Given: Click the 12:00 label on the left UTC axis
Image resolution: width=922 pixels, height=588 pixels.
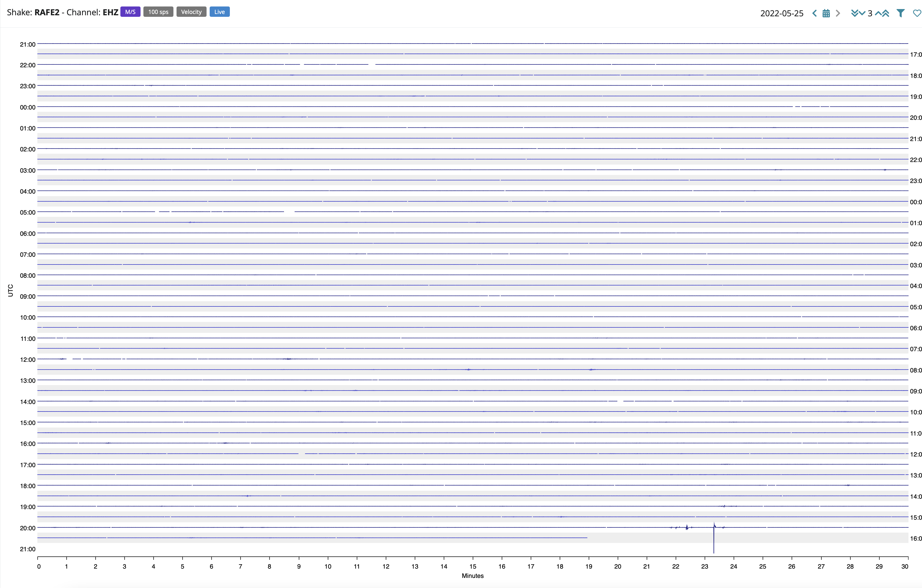Looking at the screenshot, I should point(28,359).
